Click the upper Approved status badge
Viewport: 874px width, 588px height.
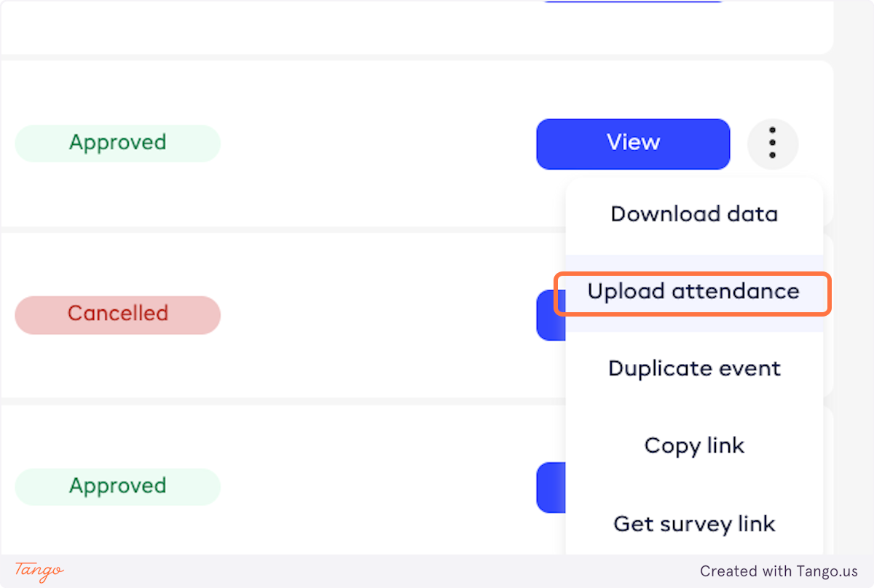click(x=117, y=143)
